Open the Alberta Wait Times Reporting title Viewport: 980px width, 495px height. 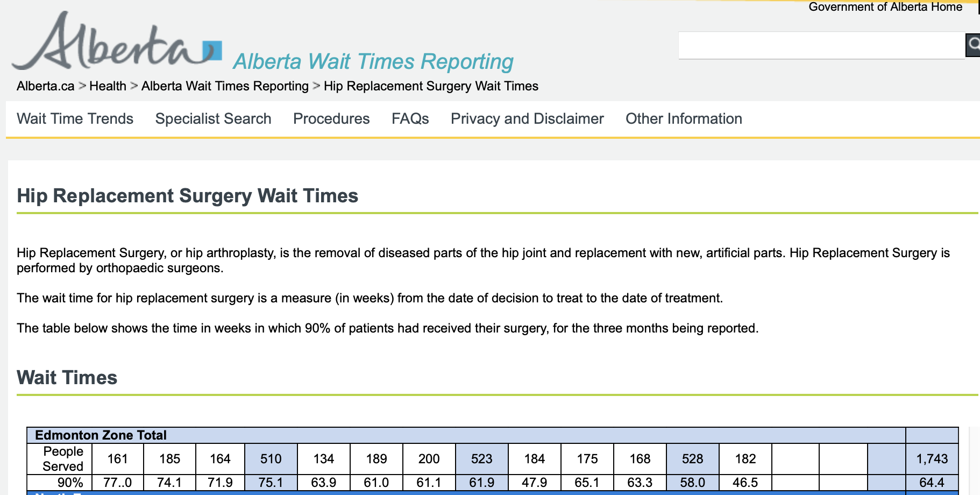pos(373,61)
